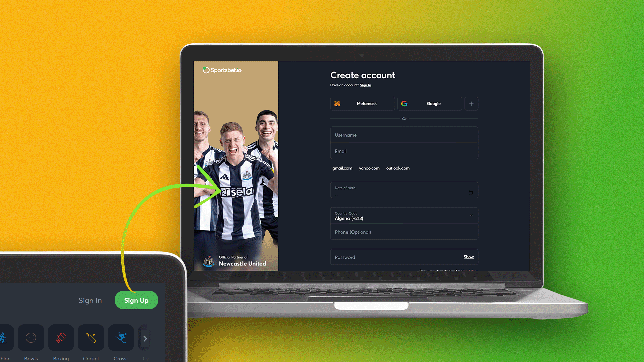The image size is (644, 362).
Task: Click the Sign Up button
Action: point(136,300)
